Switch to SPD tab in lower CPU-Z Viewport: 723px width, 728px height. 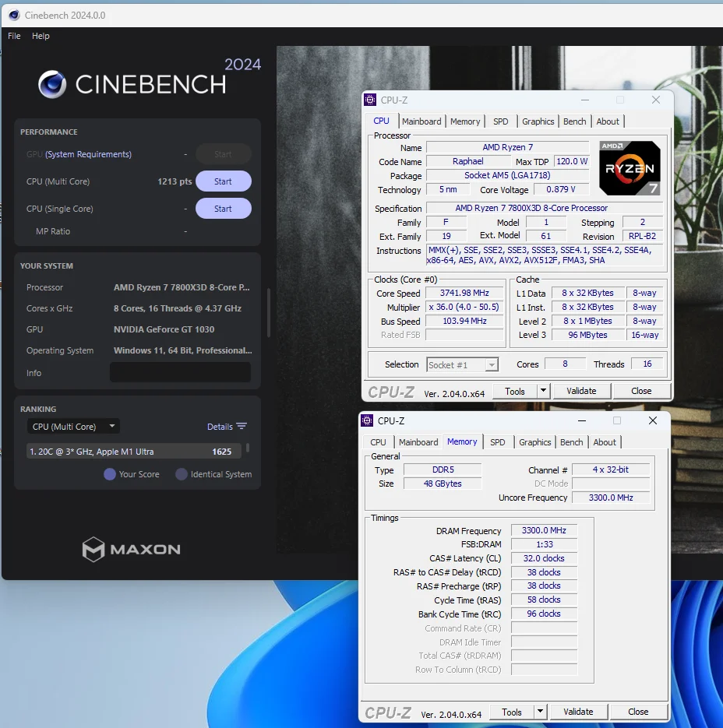pos(498,442)
